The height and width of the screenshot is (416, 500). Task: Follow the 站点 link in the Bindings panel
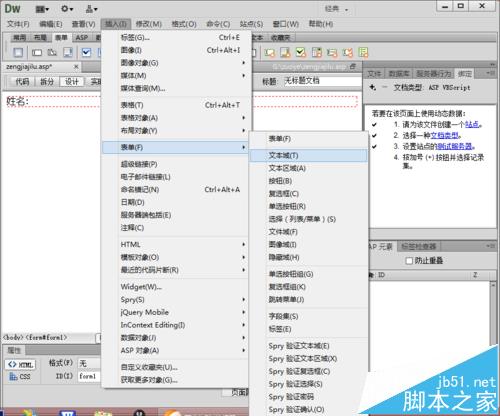coord(472,125)
